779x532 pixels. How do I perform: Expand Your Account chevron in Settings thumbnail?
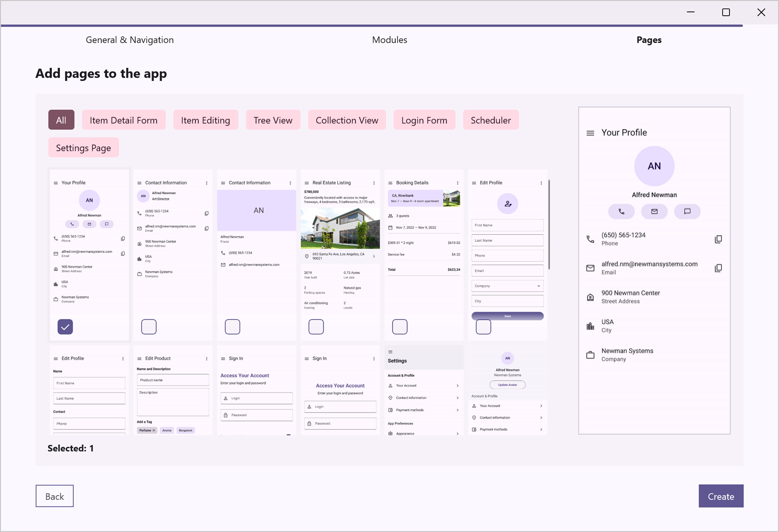pos(457,386)
